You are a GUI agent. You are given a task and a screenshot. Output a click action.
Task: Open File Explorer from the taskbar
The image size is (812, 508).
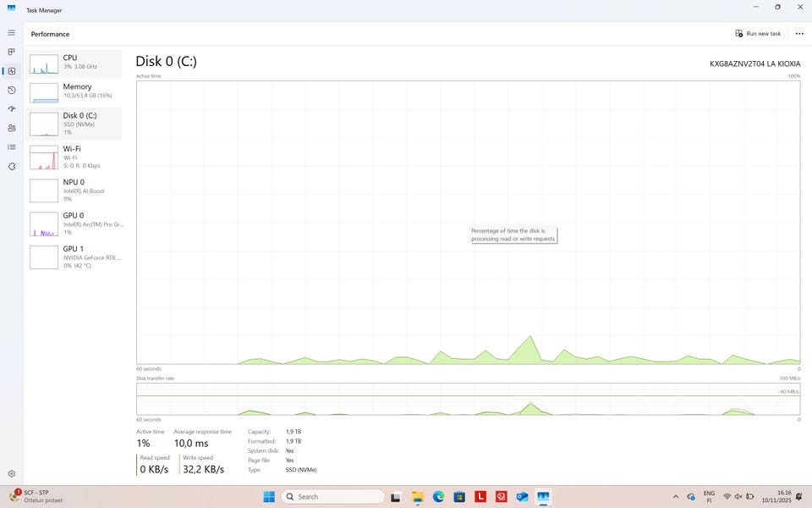tap(417, 497)
